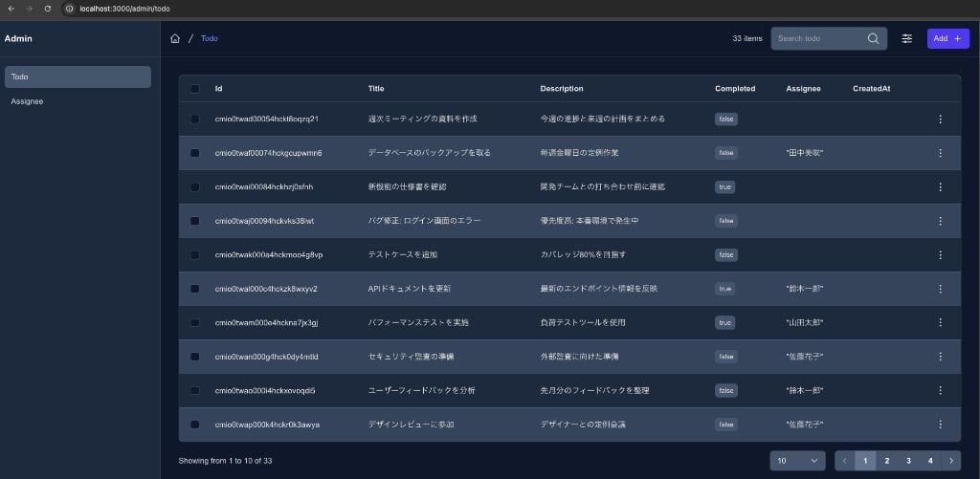Click the 33 items count label

coord(747,38)
